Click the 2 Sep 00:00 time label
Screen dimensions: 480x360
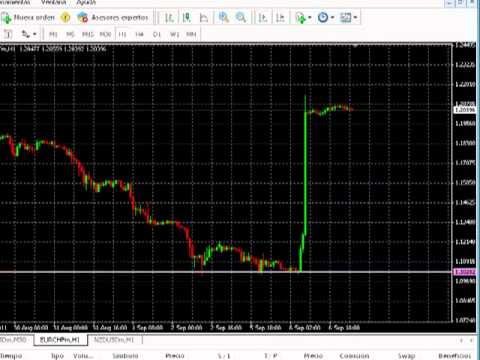[x=187, y=327]
